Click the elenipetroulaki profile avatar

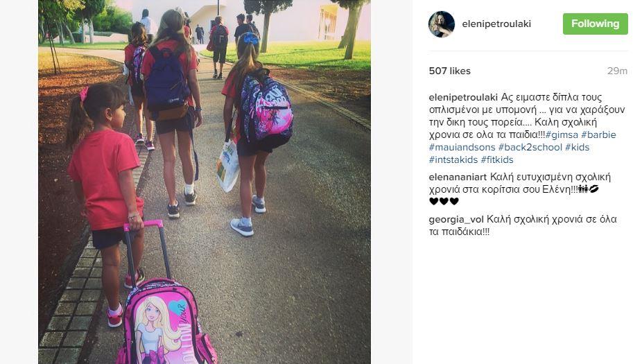tap(442, 24)
